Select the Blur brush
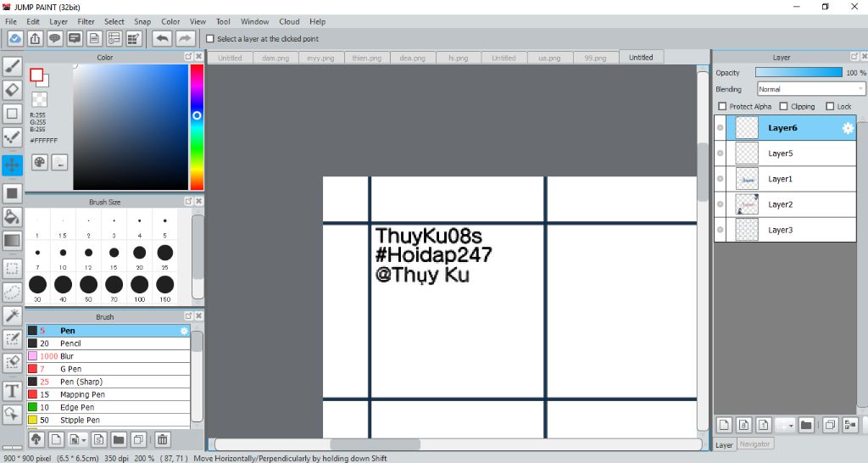This screenshot has height=463, width=868. [108, 356]
